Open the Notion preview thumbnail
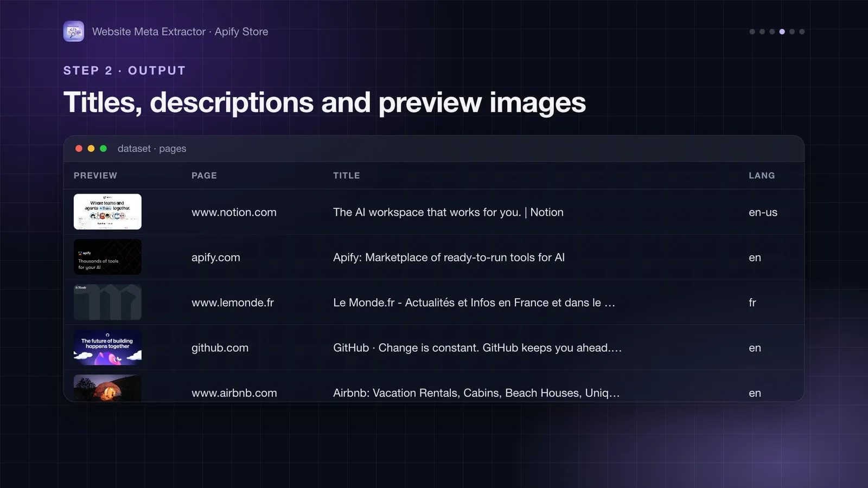 click(x=107, y=211)
